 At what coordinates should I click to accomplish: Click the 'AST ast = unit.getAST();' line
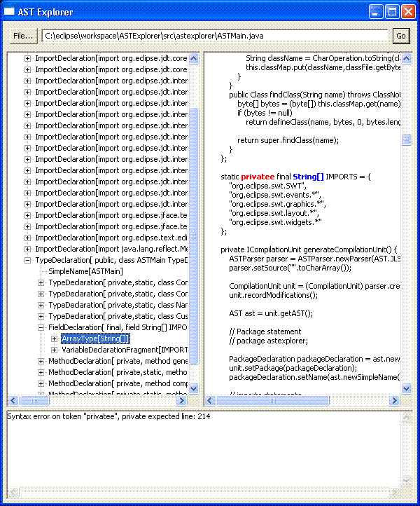[271, 313]
